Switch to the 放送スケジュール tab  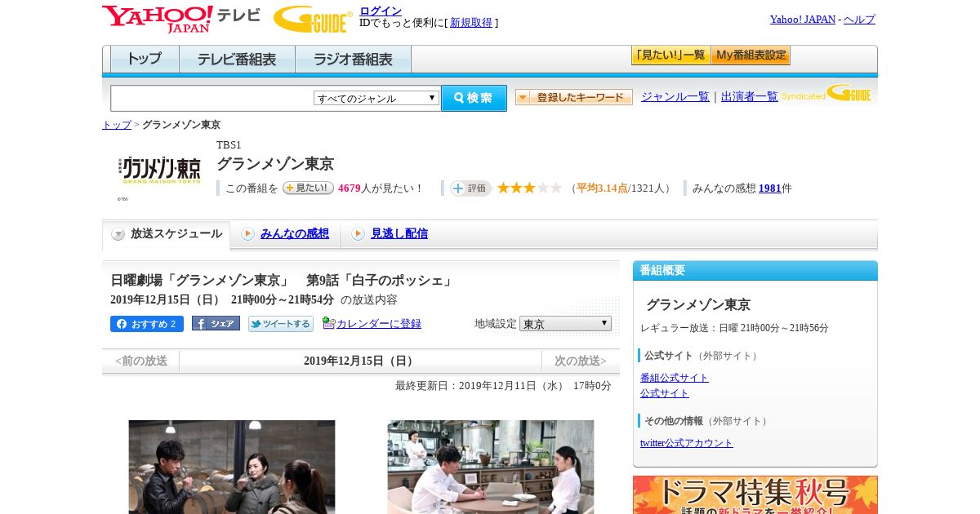[167, 234]
